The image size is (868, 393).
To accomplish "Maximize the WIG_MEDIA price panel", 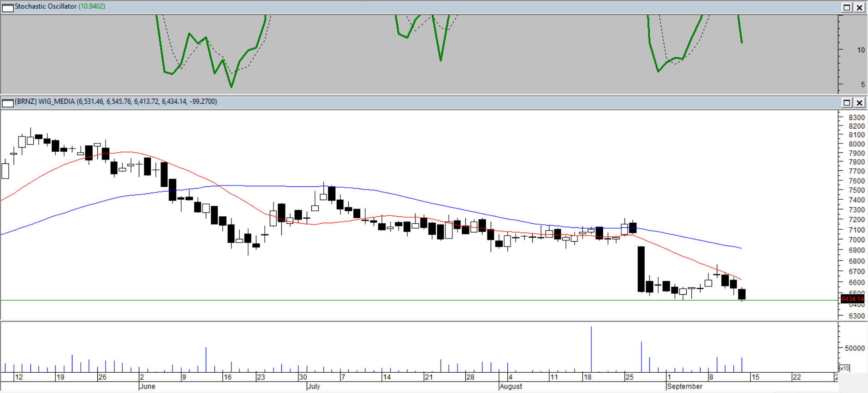I will (x=847, y=102).
